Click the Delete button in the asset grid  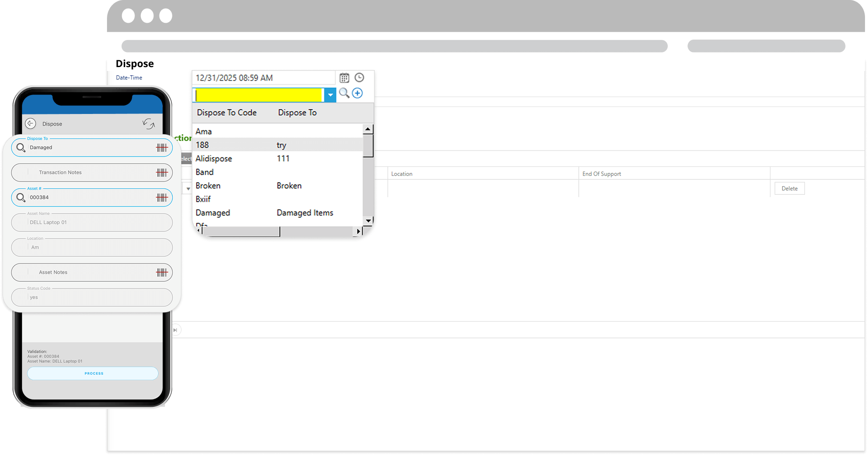789,188
